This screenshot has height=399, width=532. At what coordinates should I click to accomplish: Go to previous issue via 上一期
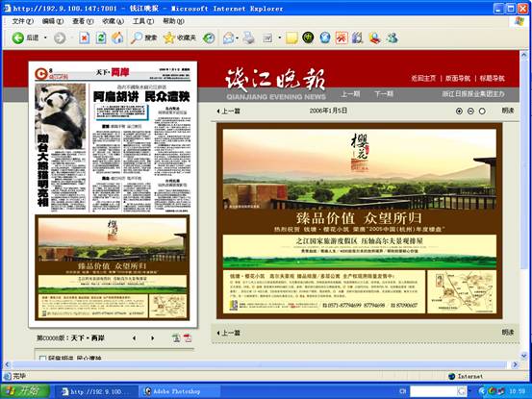350,93
